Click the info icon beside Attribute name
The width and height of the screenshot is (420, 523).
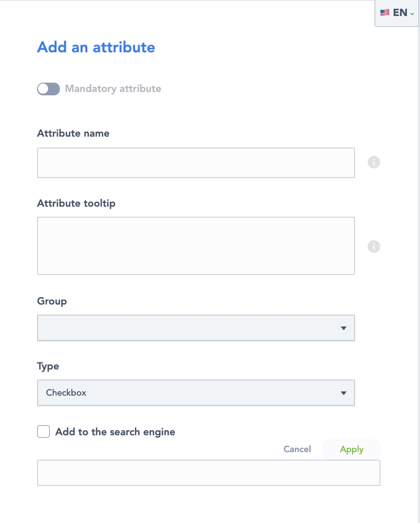click(374, 162)
